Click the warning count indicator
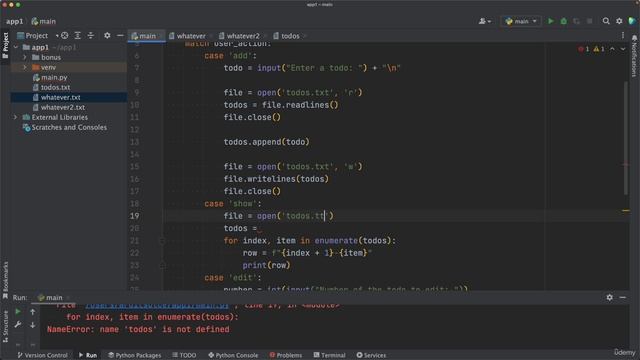 click(599, 49)
